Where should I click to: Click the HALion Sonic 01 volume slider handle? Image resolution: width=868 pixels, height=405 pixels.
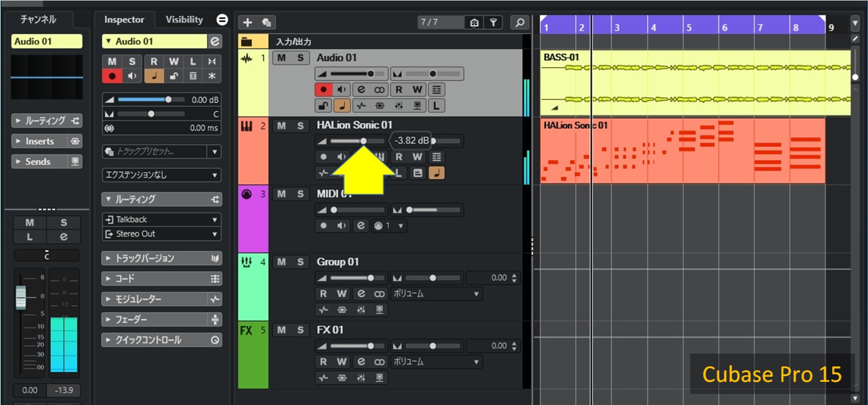363,141
